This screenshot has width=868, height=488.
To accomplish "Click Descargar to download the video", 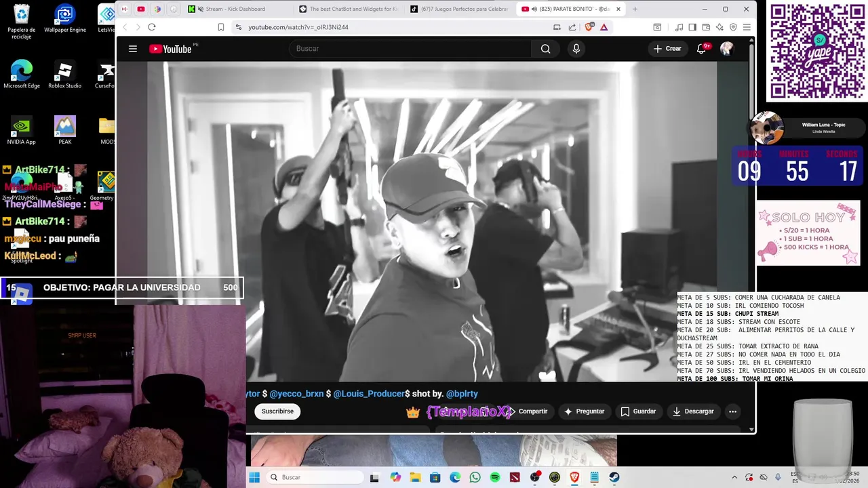I will [x=693, y=411].
